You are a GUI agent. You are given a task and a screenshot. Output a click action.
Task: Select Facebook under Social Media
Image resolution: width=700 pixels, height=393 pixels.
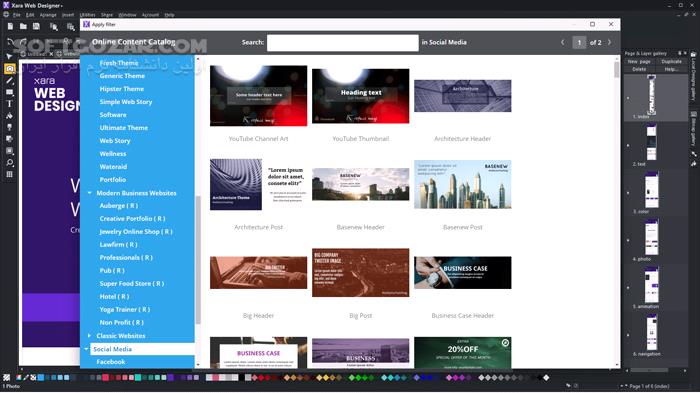[111, 362]
